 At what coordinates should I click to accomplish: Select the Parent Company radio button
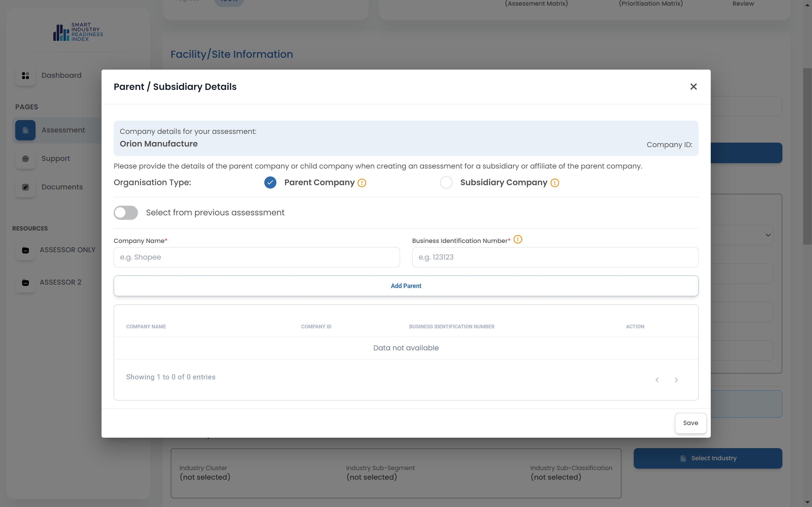(x=270, y=182)
